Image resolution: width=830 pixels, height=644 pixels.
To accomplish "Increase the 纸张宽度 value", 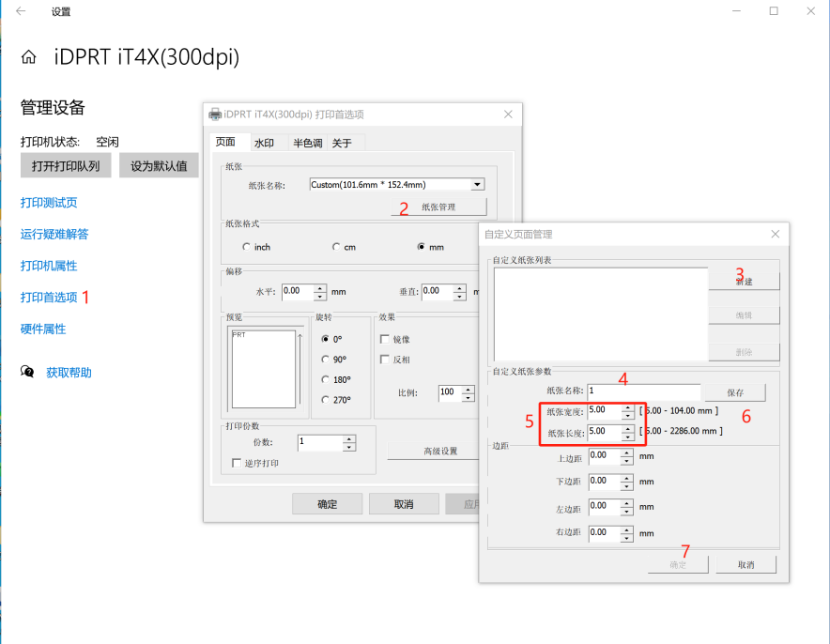I will coord(627,408).
